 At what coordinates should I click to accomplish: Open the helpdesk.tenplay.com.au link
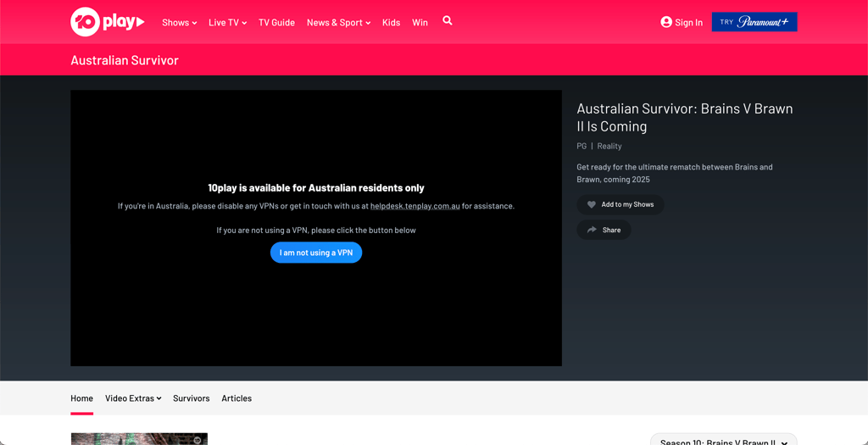click(x=415, y=207)
